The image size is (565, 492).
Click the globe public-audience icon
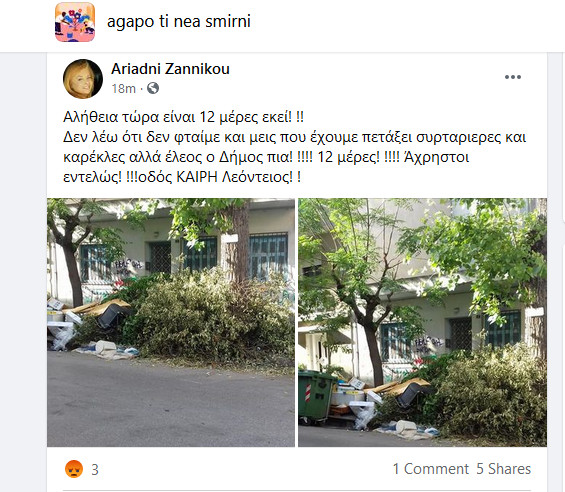(153, 88)
